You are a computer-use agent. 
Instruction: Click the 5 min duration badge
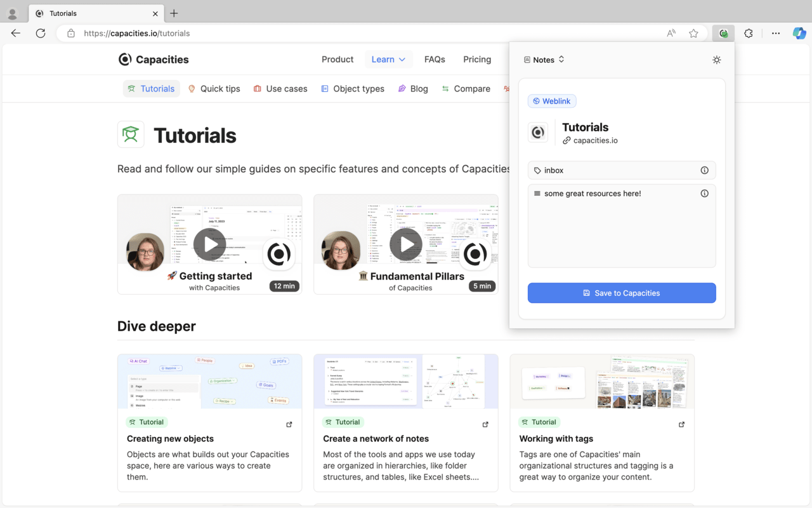[x=482, y=286]
